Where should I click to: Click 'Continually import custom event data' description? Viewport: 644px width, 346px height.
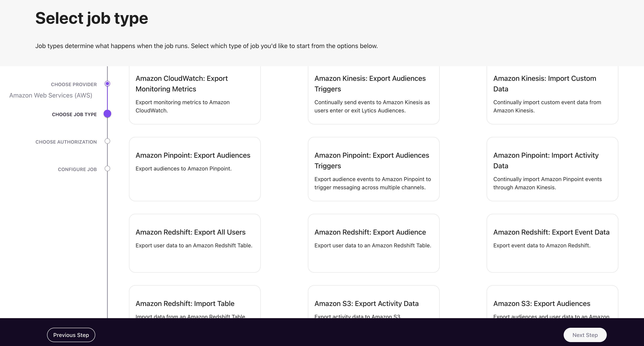[547, 106]
